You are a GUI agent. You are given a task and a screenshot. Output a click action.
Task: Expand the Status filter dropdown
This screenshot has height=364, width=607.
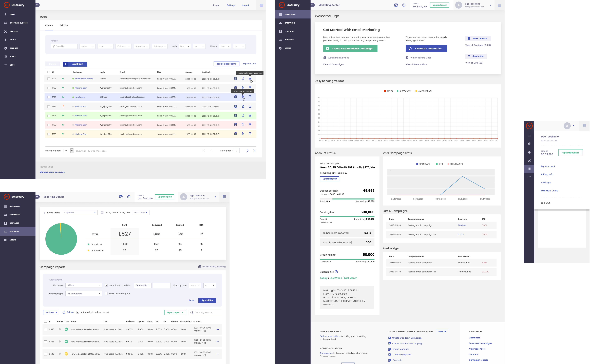[x=88, y=46]
